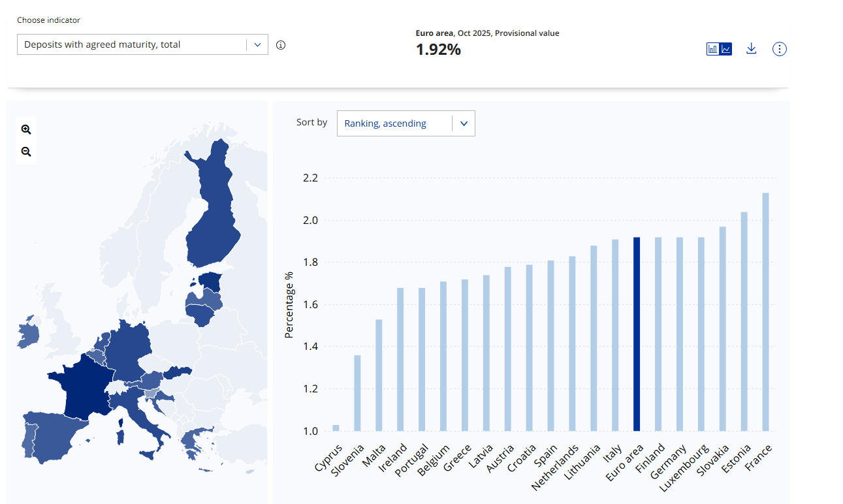Screen dimensions: 843x504
Task: Click Spain on the map
Action: pyautogui.click(x=52, y=434)
